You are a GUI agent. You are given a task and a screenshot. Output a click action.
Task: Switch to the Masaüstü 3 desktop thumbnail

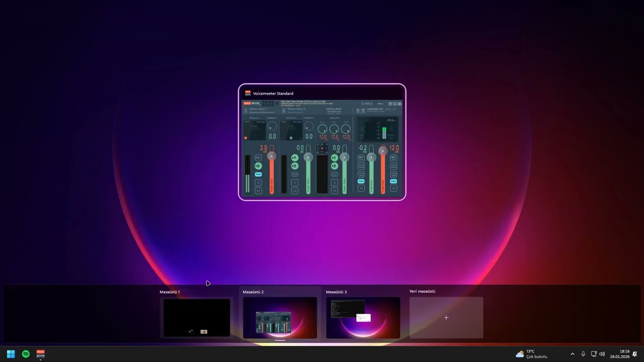point(363,318)
